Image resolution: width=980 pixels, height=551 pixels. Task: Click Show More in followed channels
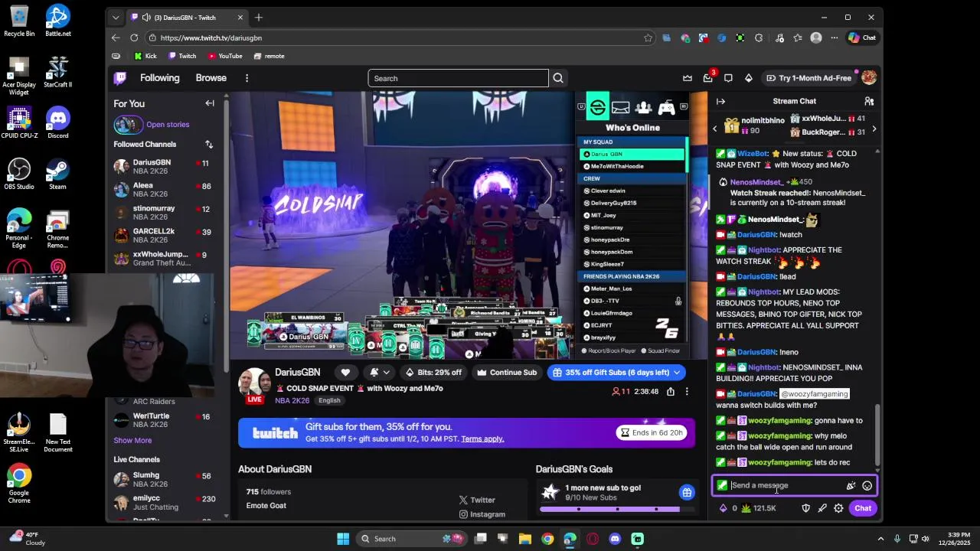(x=132, y=440)
